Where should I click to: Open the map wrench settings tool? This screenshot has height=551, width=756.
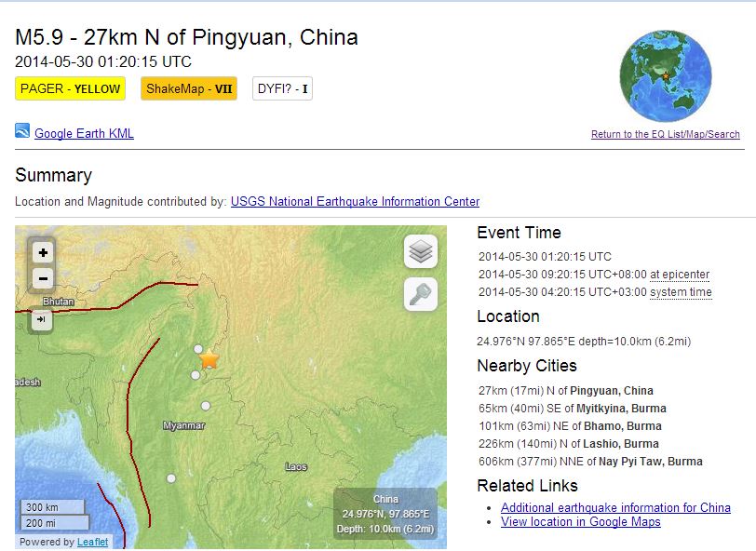coord(421,294)
